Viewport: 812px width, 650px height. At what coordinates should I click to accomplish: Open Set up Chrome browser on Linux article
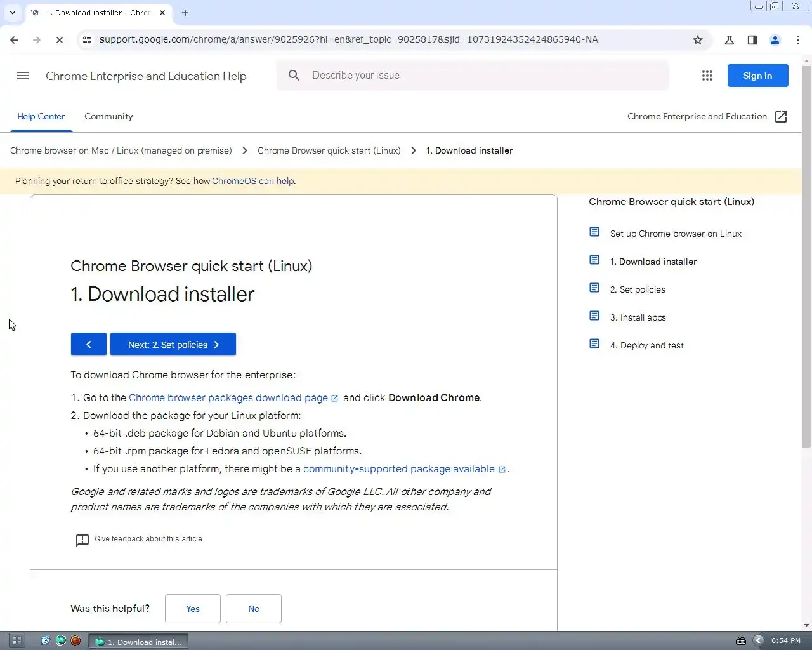(676, 234)
